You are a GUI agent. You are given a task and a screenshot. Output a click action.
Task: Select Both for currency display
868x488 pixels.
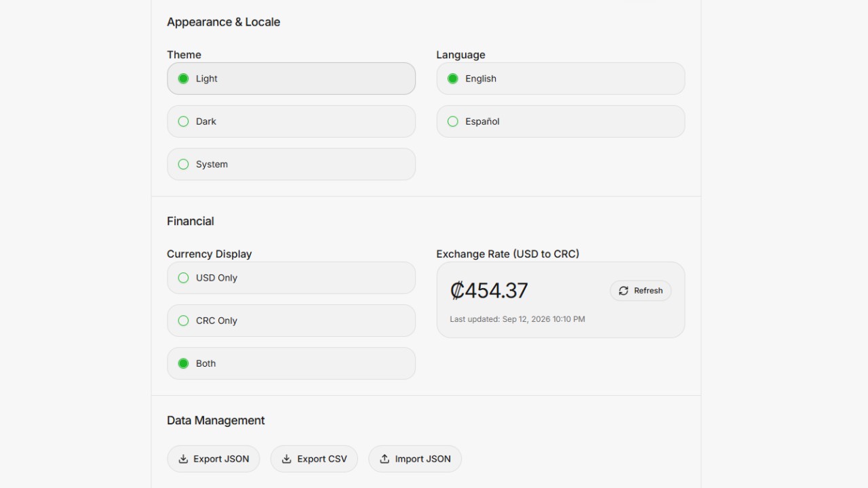tap(291, 363)
